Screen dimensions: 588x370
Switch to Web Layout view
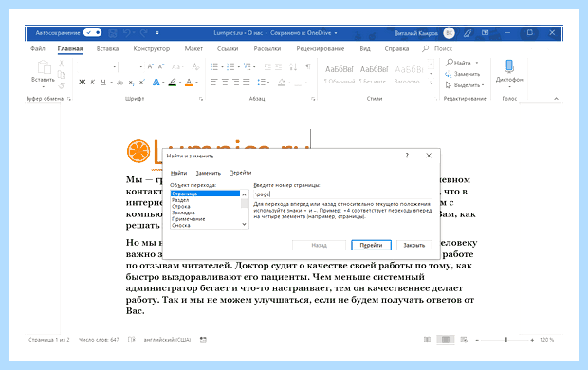[464, 340]
